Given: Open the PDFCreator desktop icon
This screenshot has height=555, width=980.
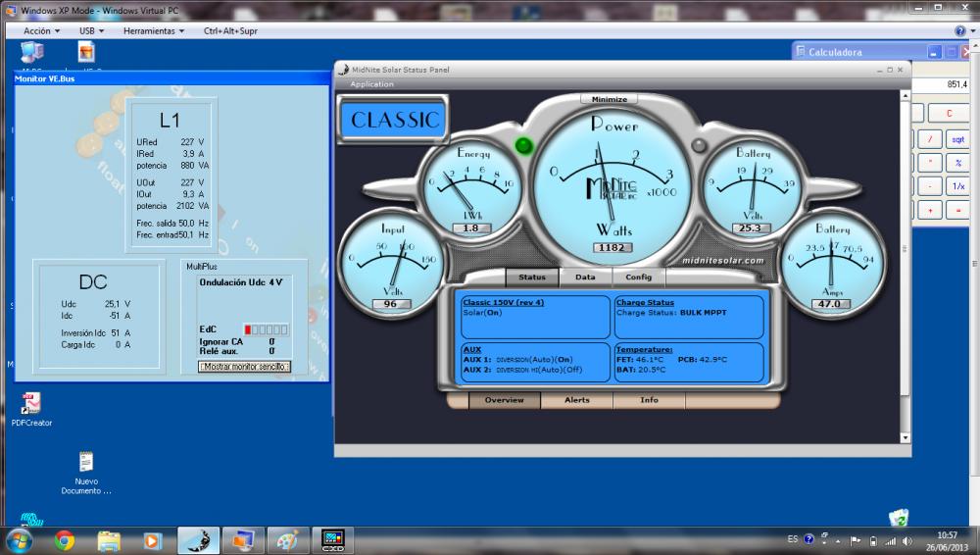Looking at the screenshot, I should 31,409.
